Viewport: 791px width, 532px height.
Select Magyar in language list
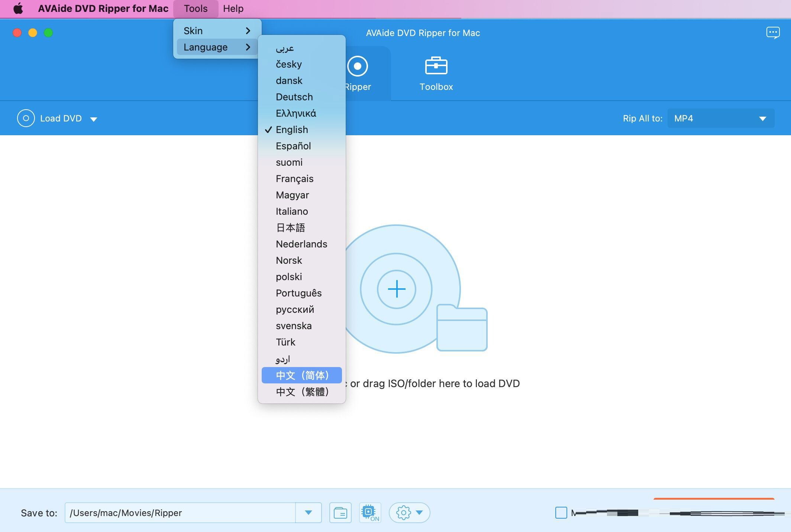(302, 195)
